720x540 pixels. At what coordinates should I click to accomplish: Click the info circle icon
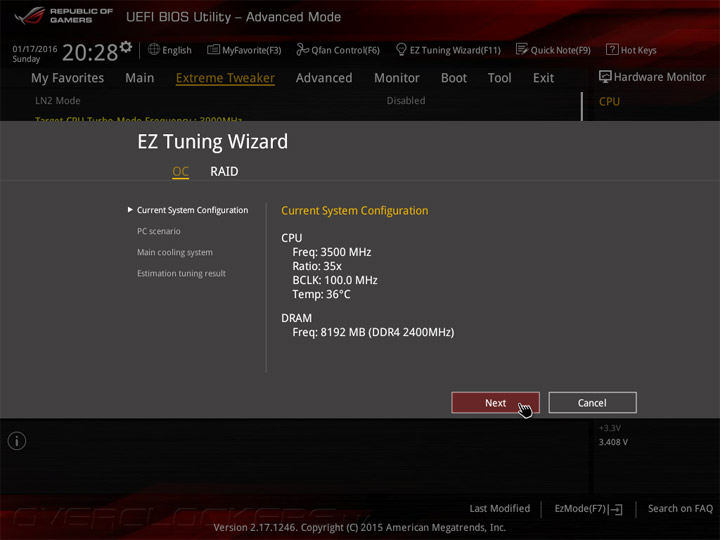tap(17, 441)
